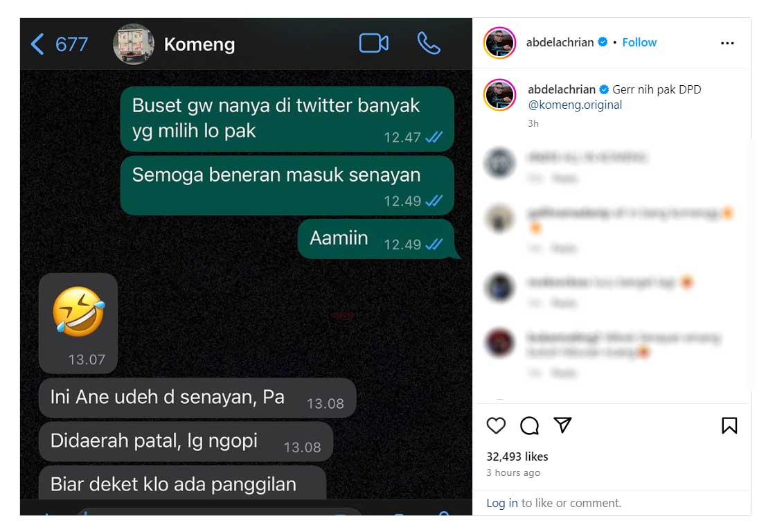Click the Follow link beside abdelachrian
766x532 pixels.
coord(639,42)
